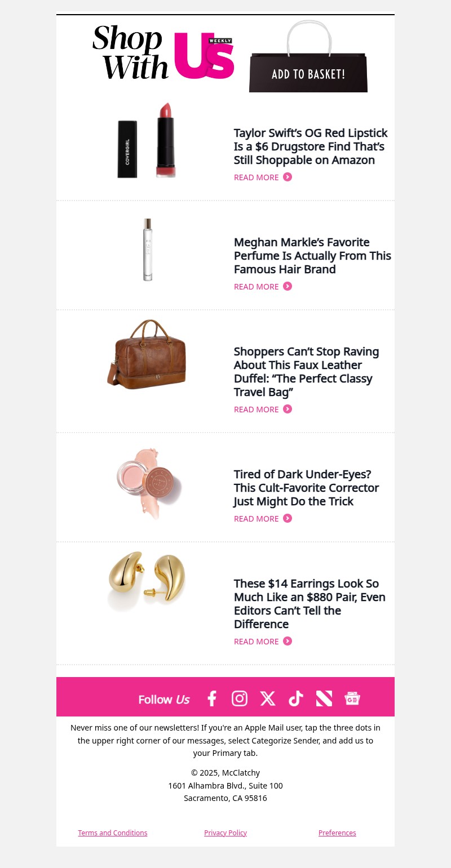Image resolution: width=451 pixels, height=868 pixels.
Task: Open the $14 earrings article headline
Action: click(x=309, y=604)
